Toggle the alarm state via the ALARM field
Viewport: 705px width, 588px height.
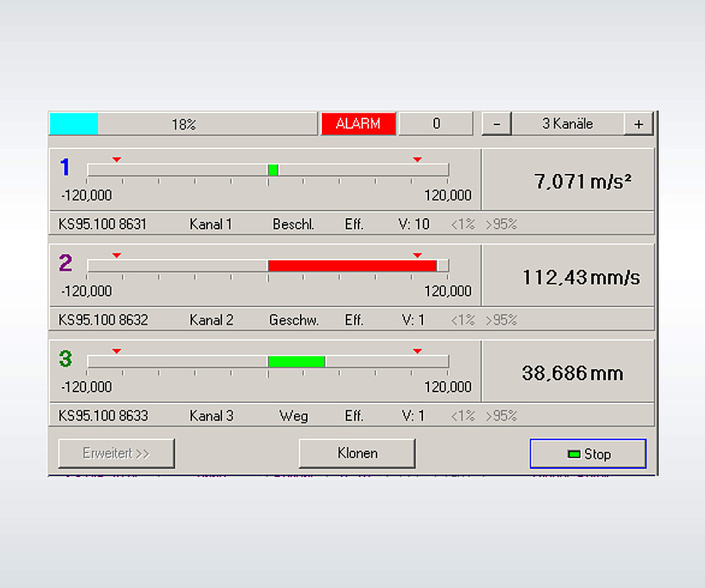[x=358, y=124]
